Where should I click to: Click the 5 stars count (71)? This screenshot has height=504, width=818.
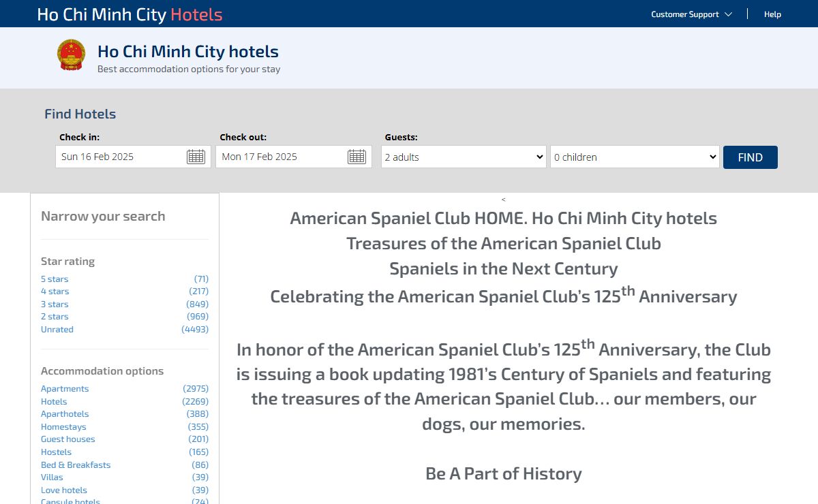tap(201, 279)
